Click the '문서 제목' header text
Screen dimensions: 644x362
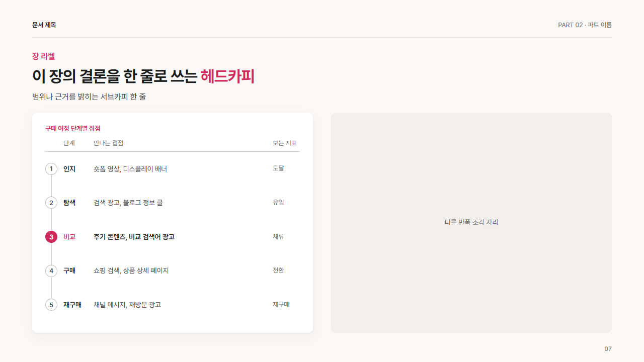(44, 25)
